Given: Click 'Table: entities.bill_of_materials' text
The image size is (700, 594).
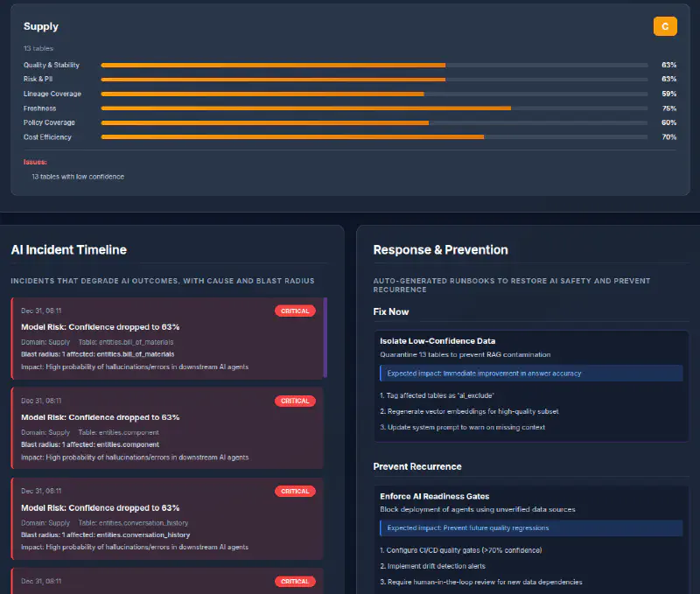Looking at the screenshot, I should (126, 342).
